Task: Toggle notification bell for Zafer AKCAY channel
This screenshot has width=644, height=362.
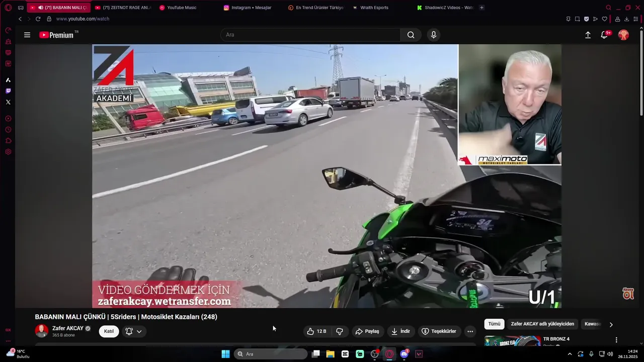Action: pos(134,331)
